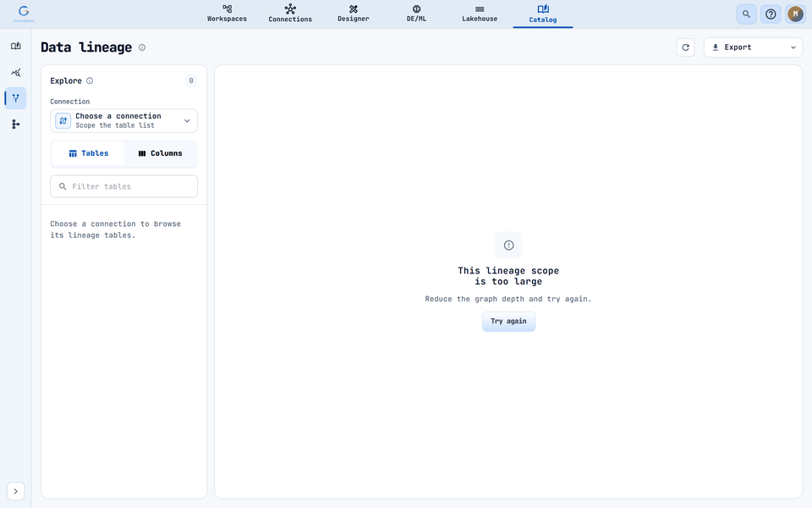
Task: Open the user avatar menu
Action: pos(795,14)
